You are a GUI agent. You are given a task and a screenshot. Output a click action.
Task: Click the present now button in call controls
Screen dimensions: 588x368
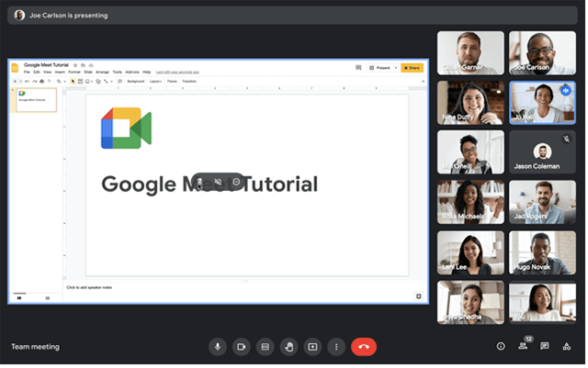tap(312, 347)
